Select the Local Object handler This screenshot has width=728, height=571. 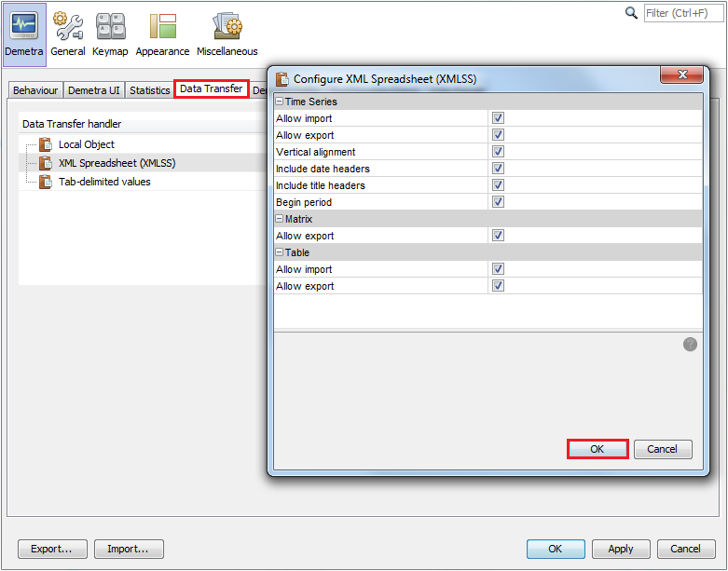click(86, 144)
